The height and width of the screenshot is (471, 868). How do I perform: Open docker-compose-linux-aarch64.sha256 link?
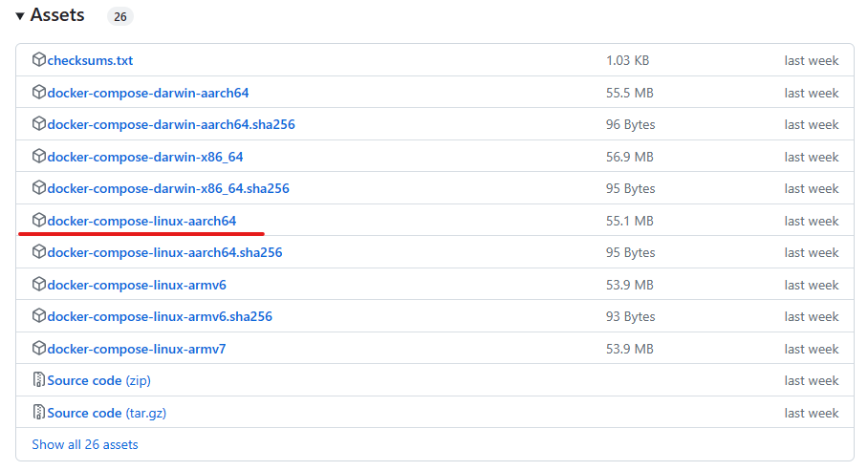click(165, 252)
